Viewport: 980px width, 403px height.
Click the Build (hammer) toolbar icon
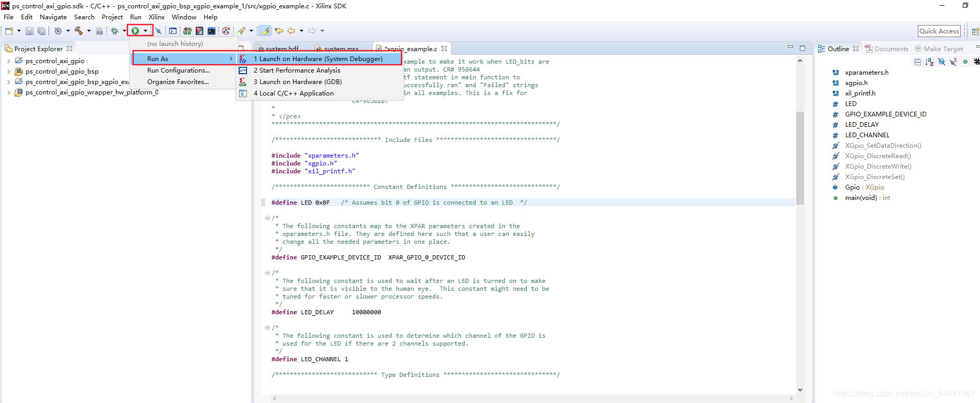[x=79, y=31]
